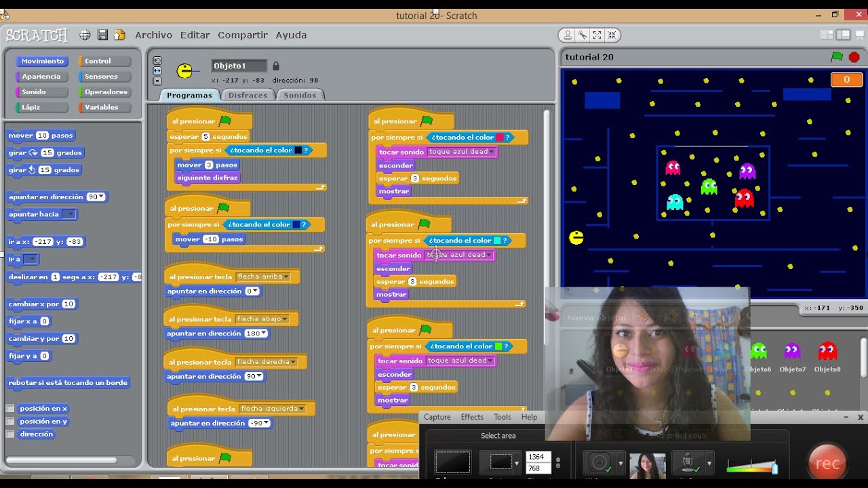868x488 pixels.
Task: Toggle 'posición en y' checkbox
Action: 10,422
